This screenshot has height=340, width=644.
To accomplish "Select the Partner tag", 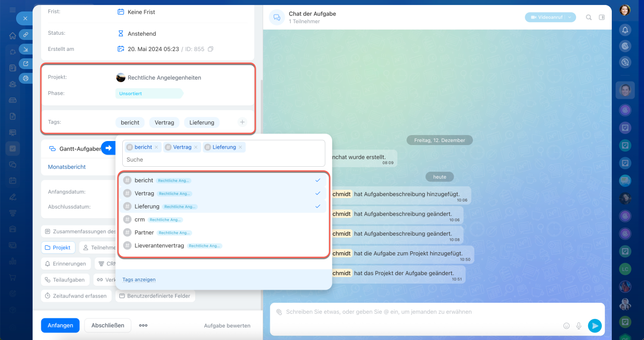I will pyautogui.click(x=223, y=233).
